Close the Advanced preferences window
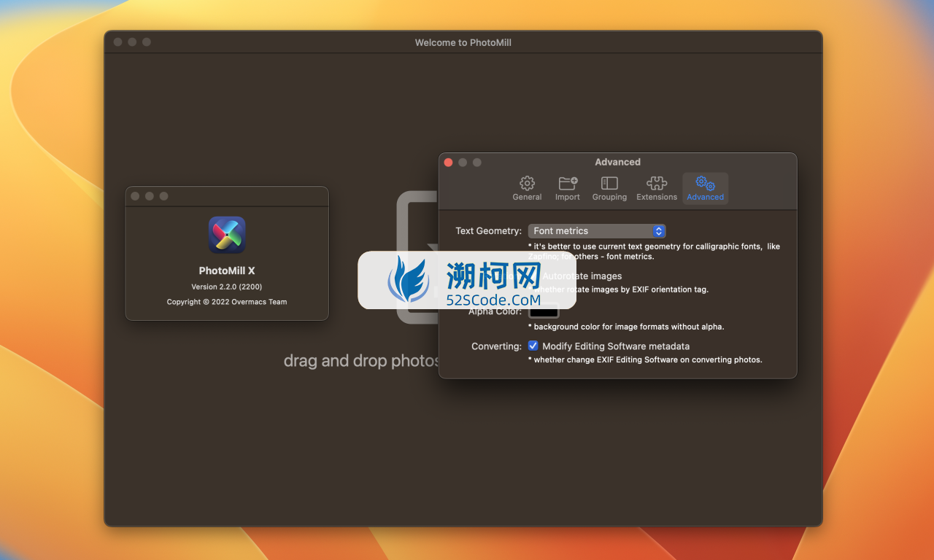 tap(449, 163)
